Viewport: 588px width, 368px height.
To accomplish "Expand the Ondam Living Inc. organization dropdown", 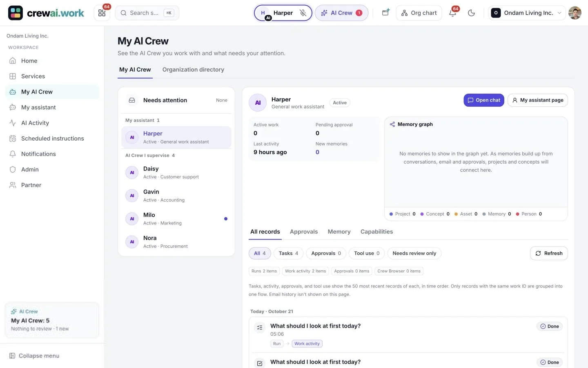I will click(x=527, y=13).
